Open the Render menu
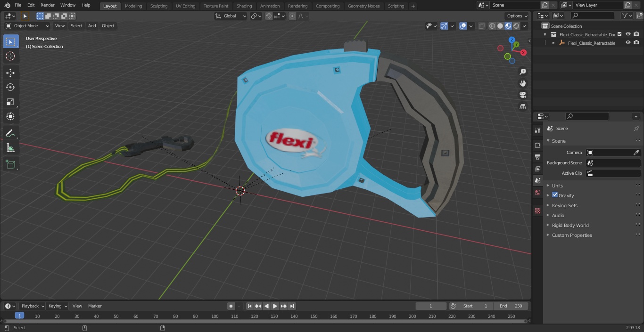Image resolution: width=644 pixels, height=332 pixels. [x=48, y=5]
